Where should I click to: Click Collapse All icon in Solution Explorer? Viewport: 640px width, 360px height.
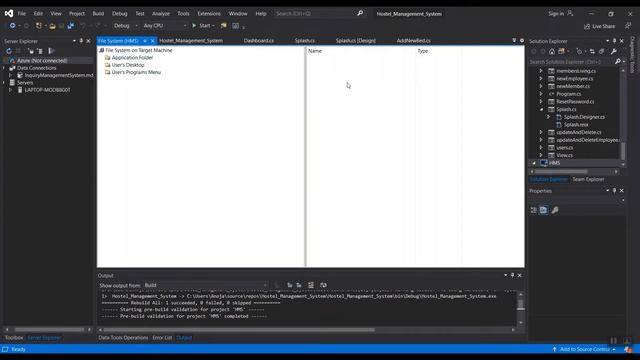(x=602, y=51)
